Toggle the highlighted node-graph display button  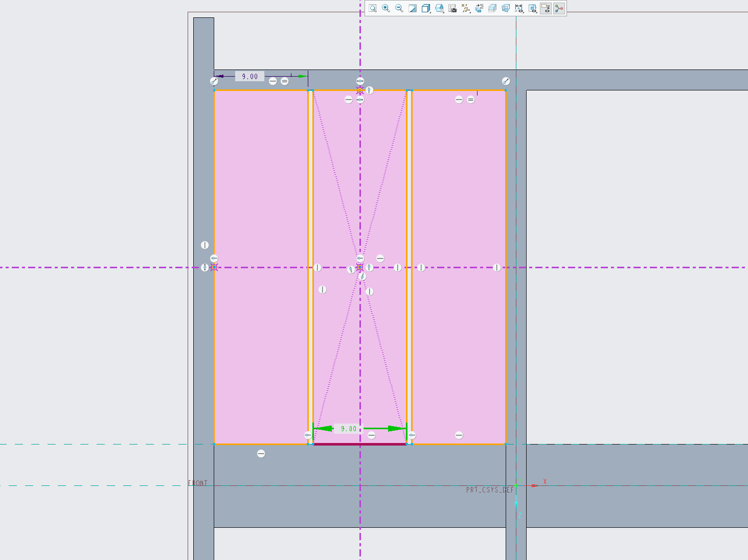pos(559,8)
